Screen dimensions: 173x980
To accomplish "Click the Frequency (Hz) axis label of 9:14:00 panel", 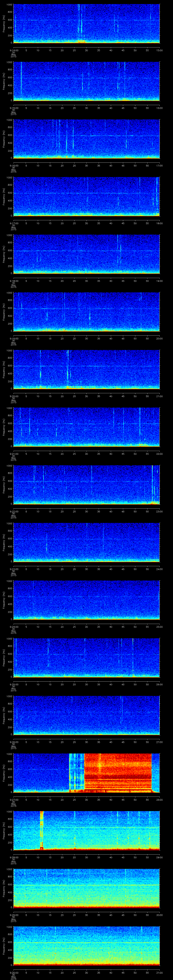I will (x=4, y=24).
